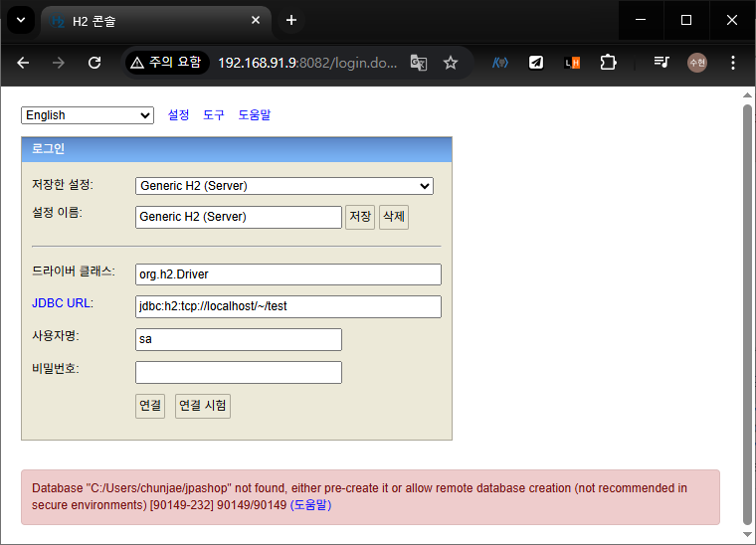Open a new browser tab
756x545 pixels.
click(x=291, y=20)
